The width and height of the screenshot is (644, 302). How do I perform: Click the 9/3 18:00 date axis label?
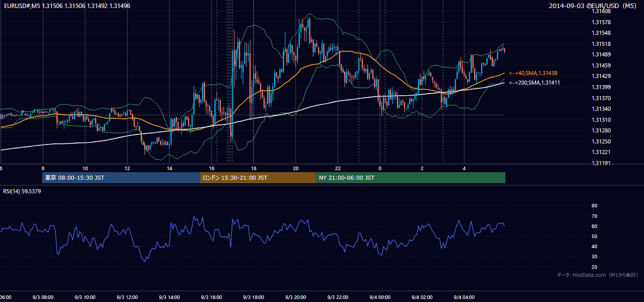click(253, 297)
